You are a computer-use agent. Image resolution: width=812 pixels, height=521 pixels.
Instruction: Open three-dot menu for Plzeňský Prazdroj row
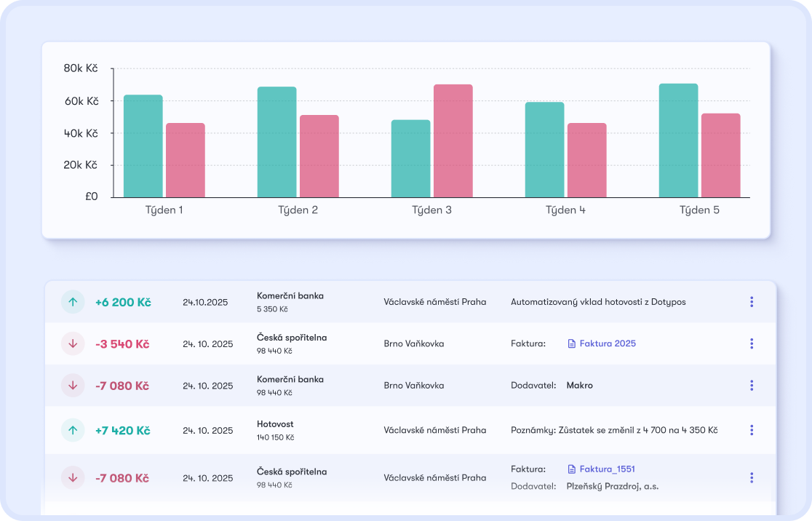(x=752, y=477)
